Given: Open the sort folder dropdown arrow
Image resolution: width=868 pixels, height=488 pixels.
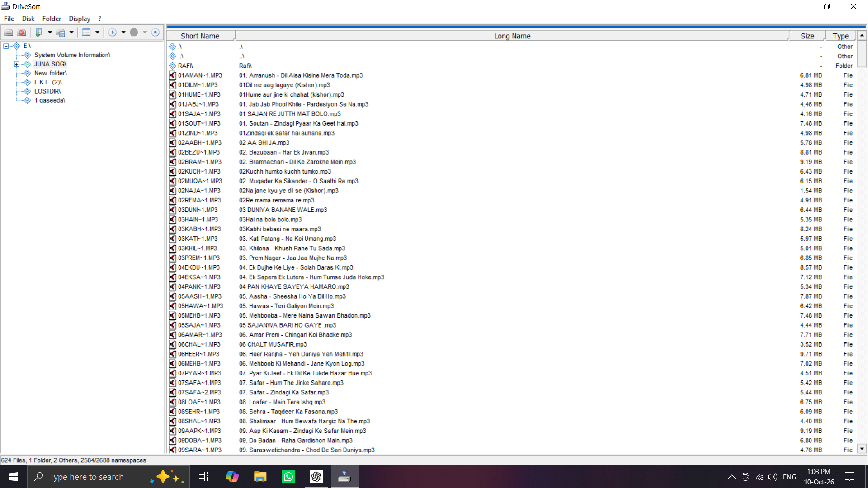Looking at the screenshot, I should tap(50, 33).
